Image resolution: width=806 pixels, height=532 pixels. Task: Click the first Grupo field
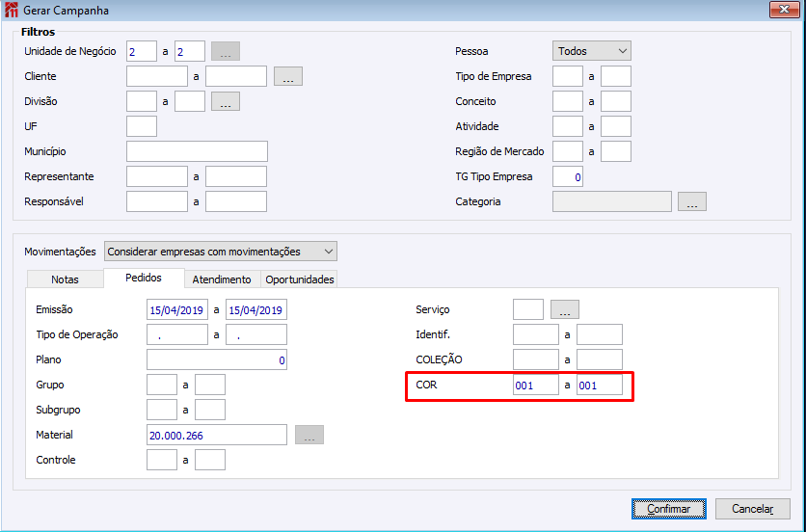162,385
